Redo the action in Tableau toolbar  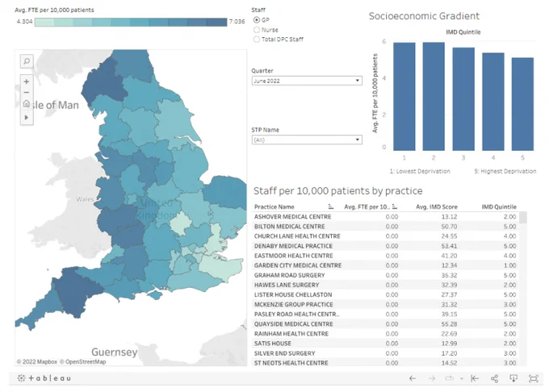[x=432, y=378]
